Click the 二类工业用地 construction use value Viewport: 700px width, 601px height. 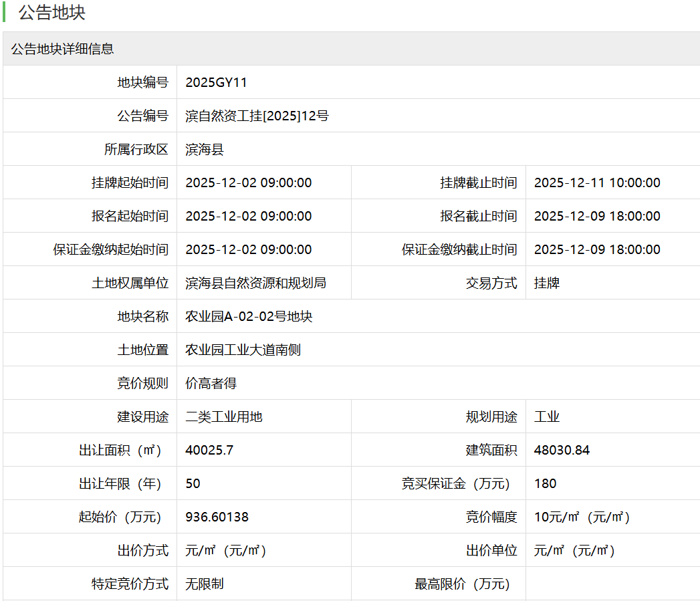tap(223, 416)
